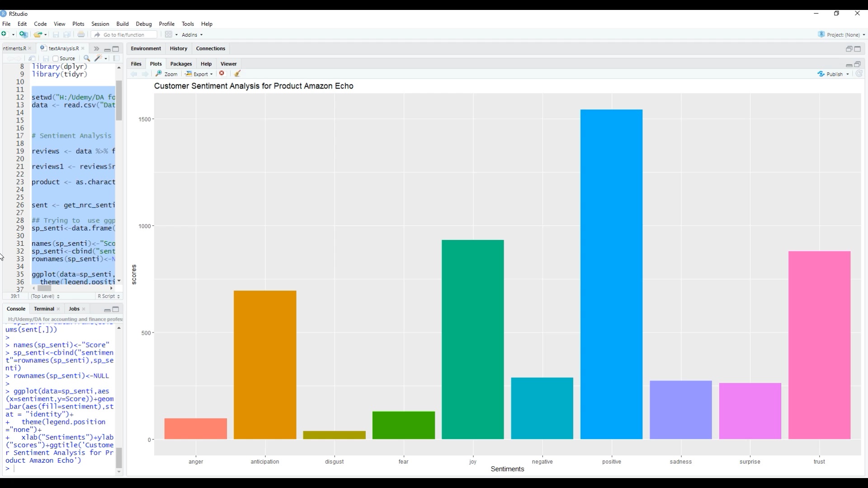Switch to the Files tab

(136, 64)
